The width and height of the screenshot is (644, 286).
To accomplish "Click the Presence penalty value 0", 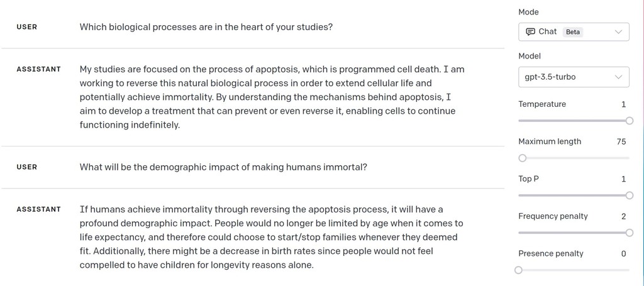I will pyautogui.click(x=623, y=254).
